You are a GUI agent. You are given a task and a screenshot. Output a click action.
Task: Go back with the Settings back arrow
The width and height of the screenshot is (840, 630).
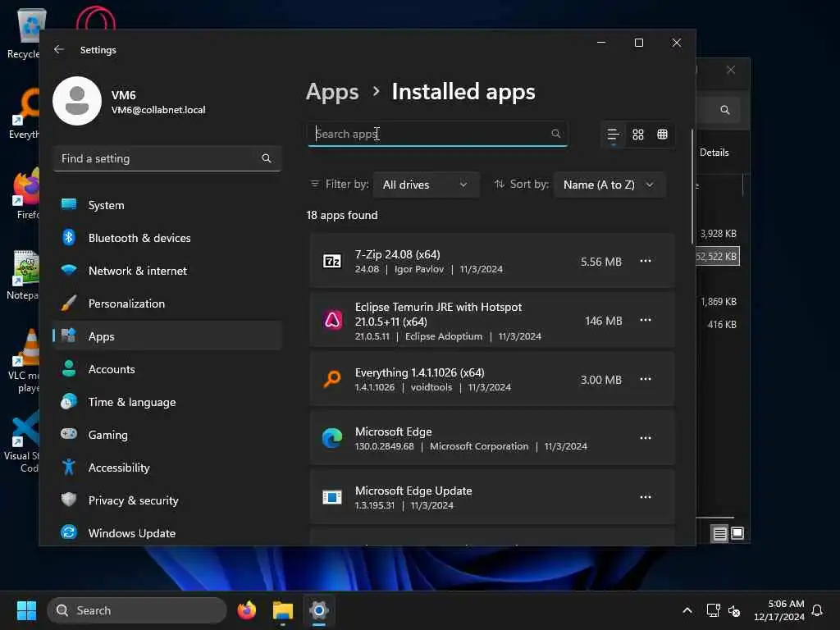point(59,49)
